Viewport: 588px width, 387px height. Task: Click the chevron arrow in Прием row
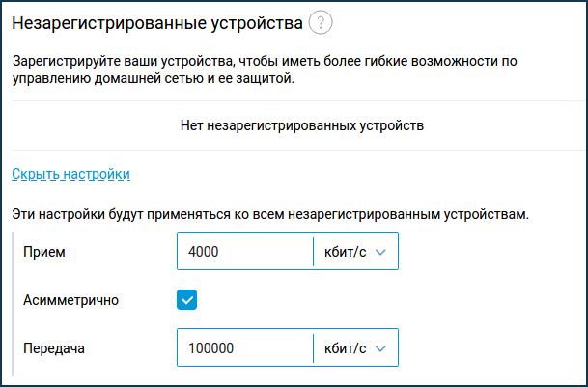click(x=380, y=253)
